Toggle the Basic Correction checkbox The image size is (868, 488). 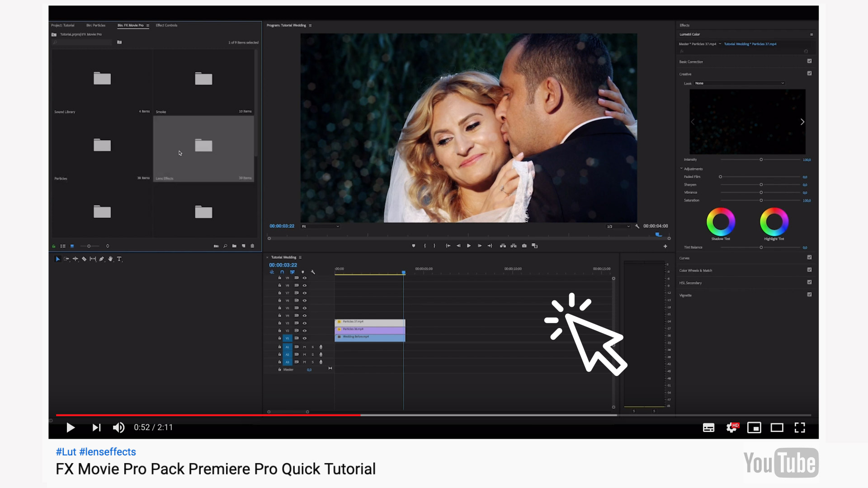tap(809, 61)
